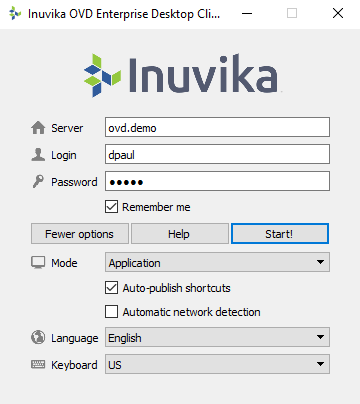Image resolution: width=360 pixels, height=404 pixels.
Task: Click the window title text
Action: click(x=124, y=14)
